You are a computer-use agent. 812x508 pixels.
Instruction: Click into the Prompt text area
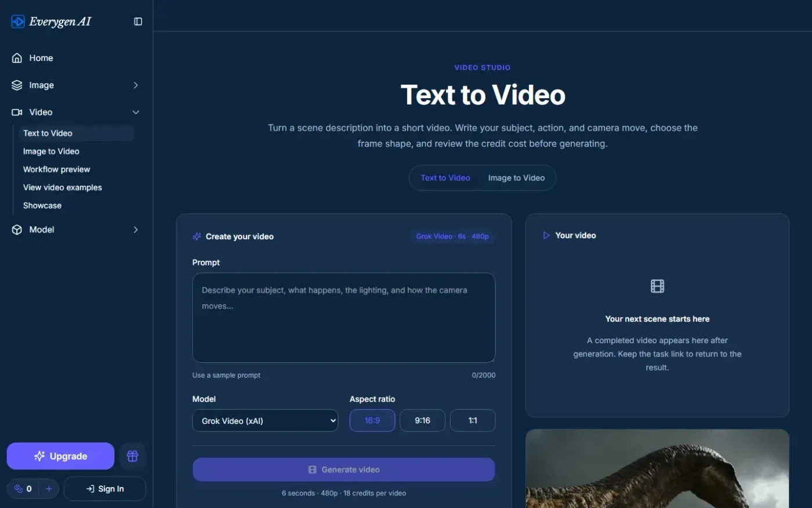344,318
